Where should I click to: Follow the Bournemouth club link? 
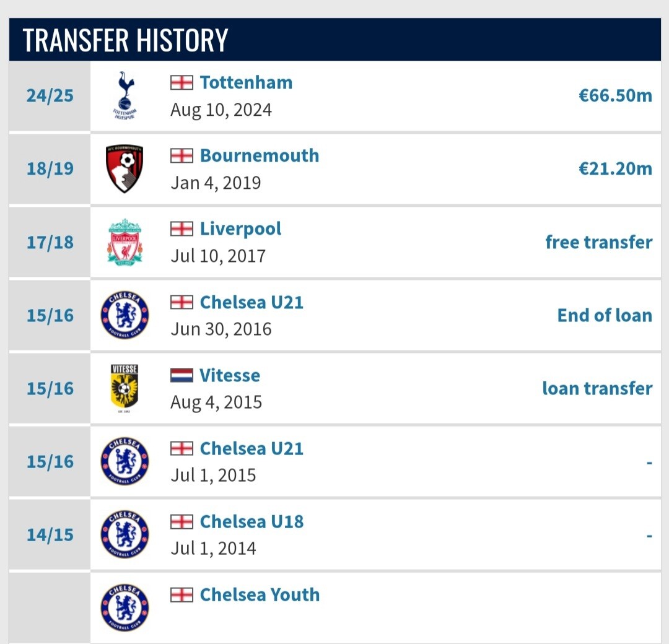(x=260, y=155)
